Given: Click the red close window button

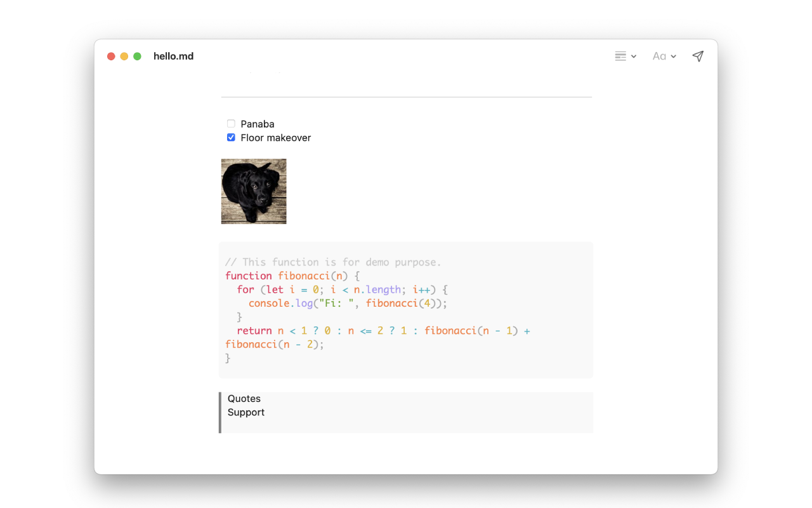Looking at the screenshot, I should click(111, 56).
